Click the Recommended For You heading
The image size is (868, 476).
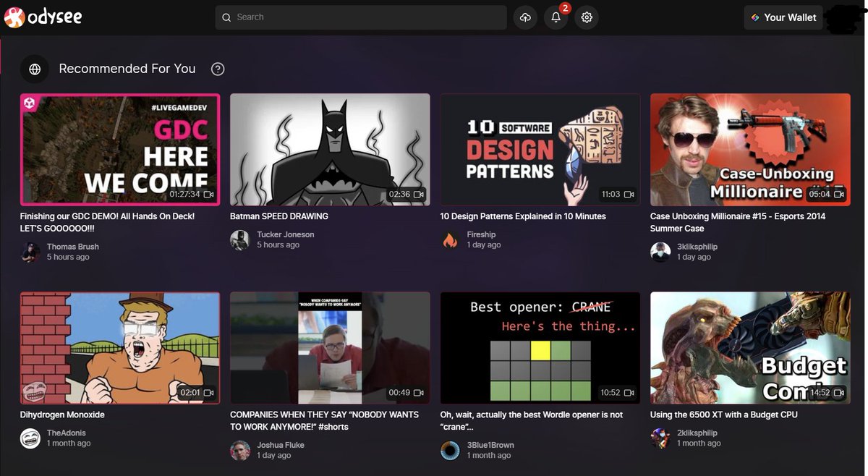[x=127, y=69]
